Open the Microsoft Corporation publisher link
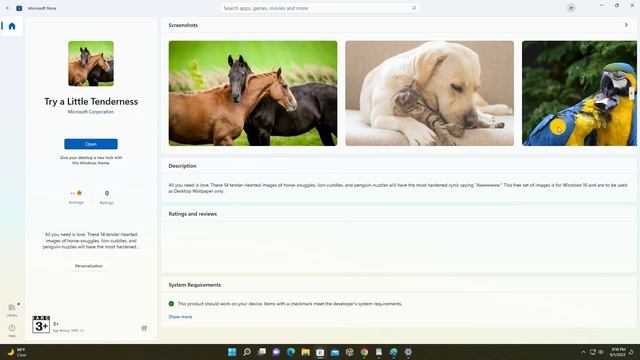This screenshot has height=360, width=640. pyautogui.click(x=91, y=111)
